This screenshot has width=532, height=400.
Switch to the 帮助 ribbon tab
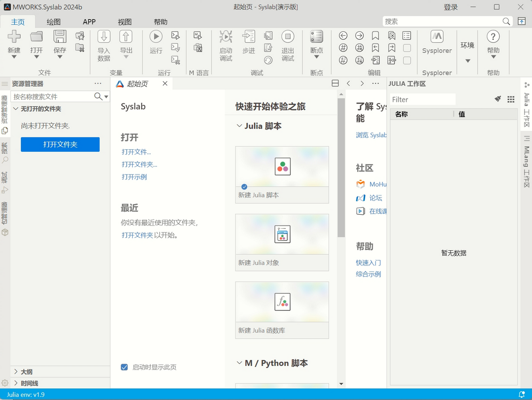pos(161,22)
